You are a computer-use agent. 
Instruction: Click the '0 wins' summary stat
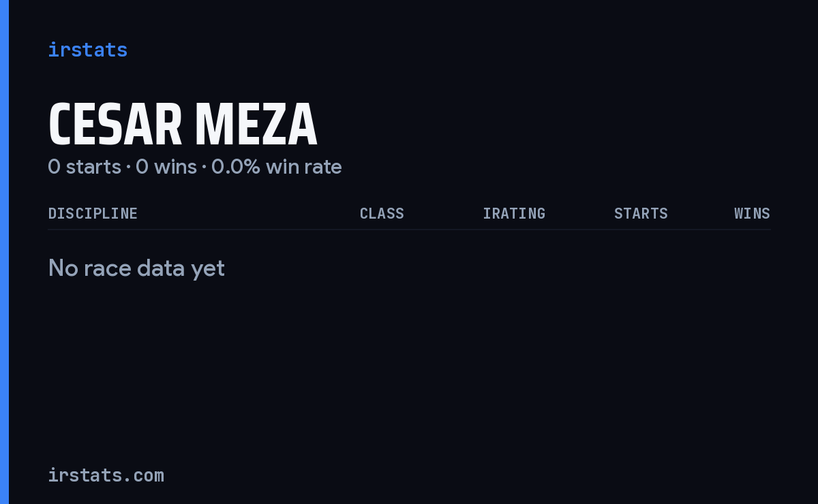coord(166,166)
